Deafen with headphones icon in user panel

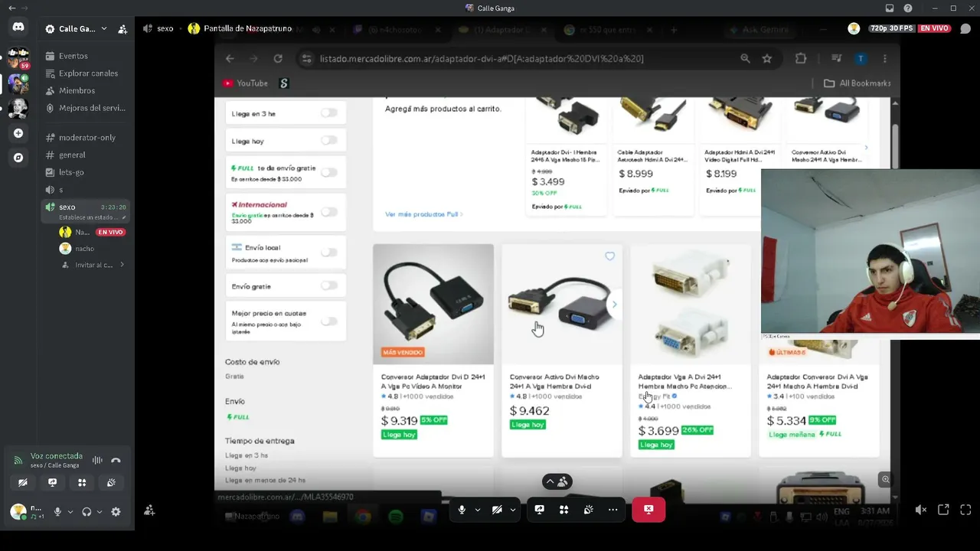87,512
